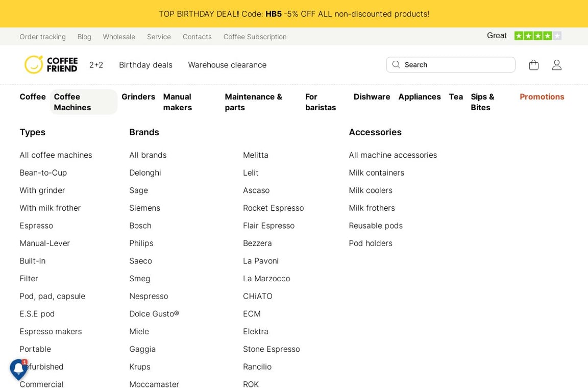This screenshot has width=588, height=392.
Task: Choose the Gaggia brand
Action: pos(142,349)
